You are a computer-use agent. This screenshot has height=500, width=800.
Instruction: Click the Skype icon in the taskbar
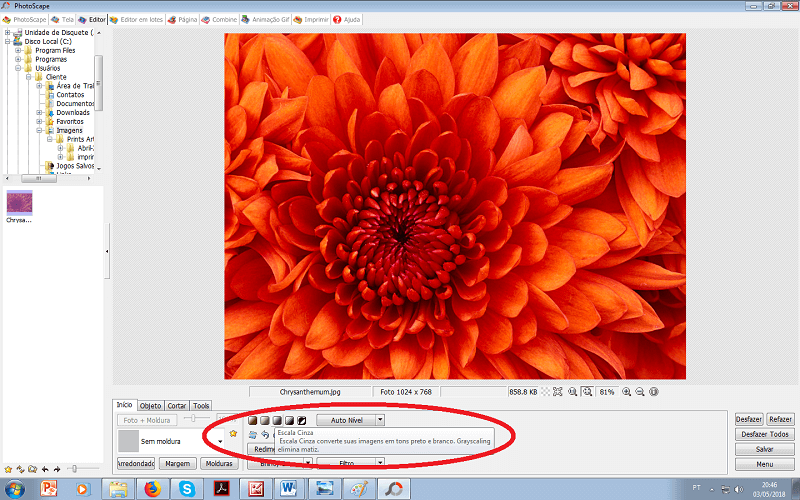pos(186,488)
